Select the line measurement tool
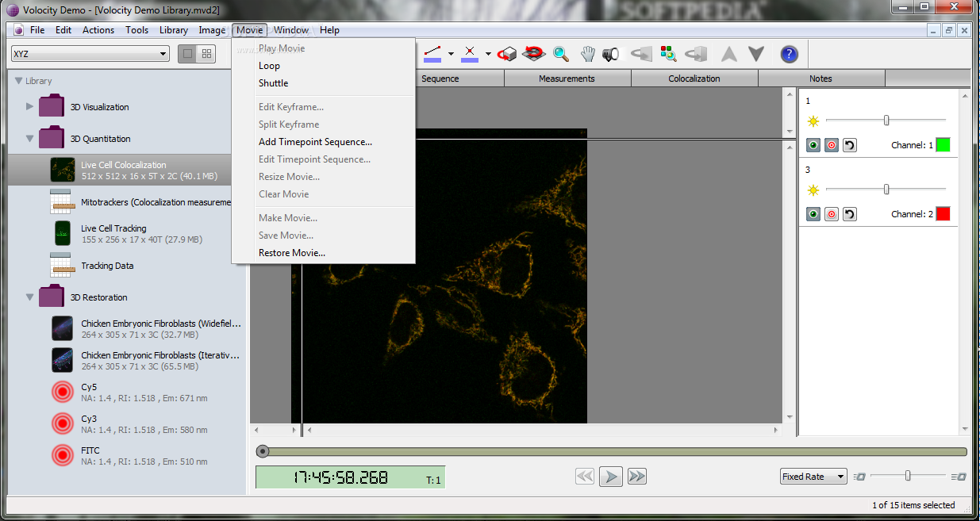This screenshot has width=980, height=521. (432, 54)
